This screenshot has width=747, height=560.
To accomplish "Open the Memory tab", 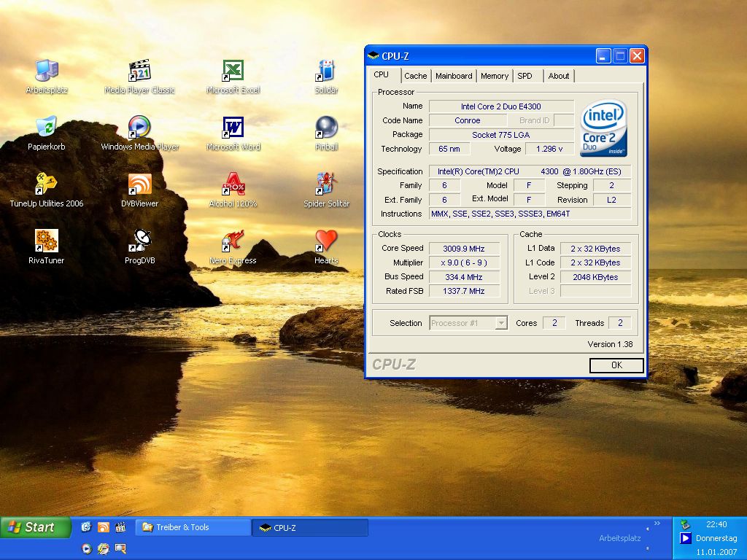I will [x=494, y=76].
